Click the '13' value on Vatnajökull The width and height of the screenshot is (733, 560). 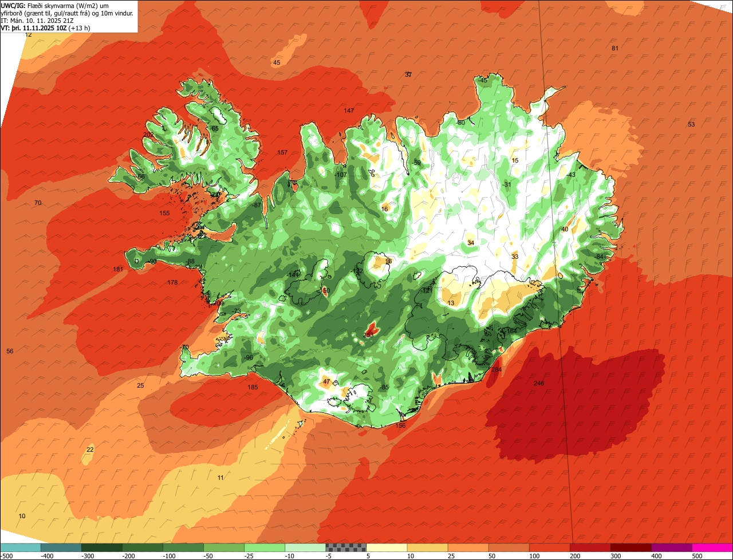click(451, 303)
